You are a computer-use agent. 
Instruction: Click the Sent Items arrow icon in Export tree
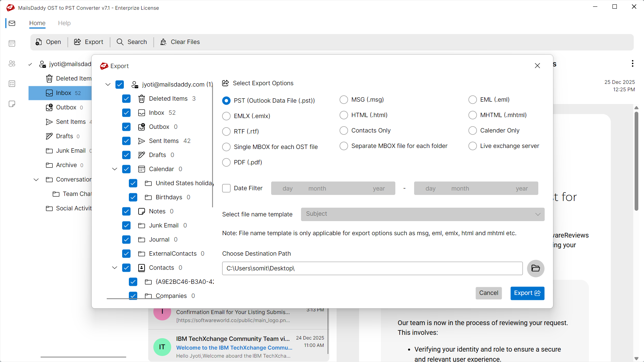pos(142,141)
